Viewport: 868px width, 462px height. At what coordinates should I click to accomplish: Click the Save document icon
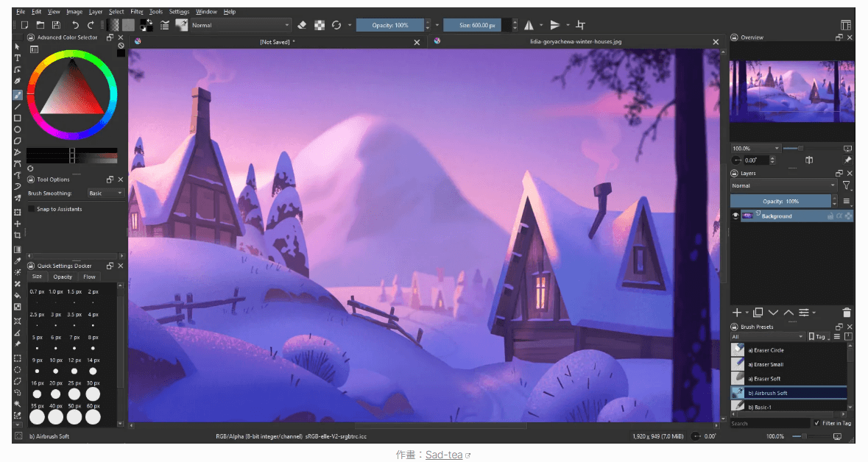click(x=56, y=25)
